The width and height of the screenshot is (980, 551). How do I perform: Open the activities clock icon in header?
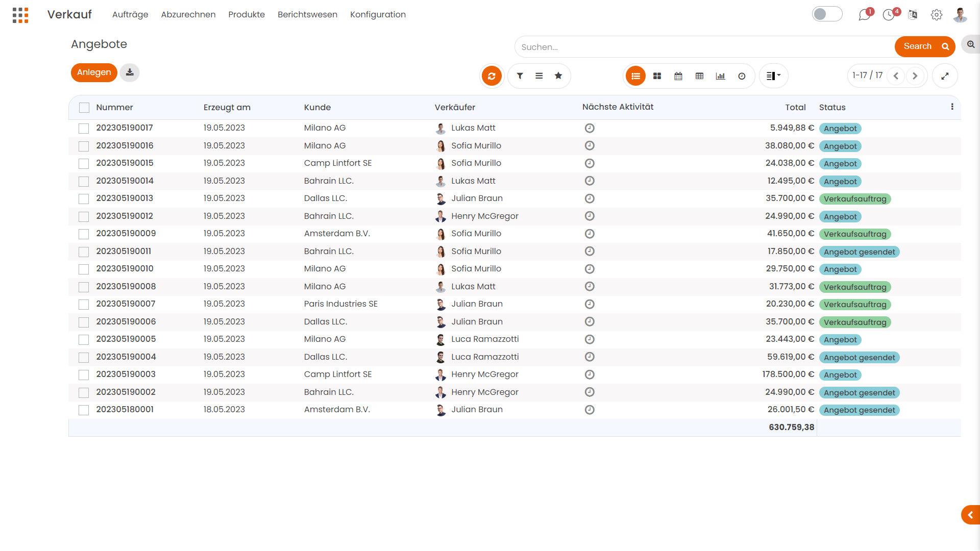coord(889,15)
